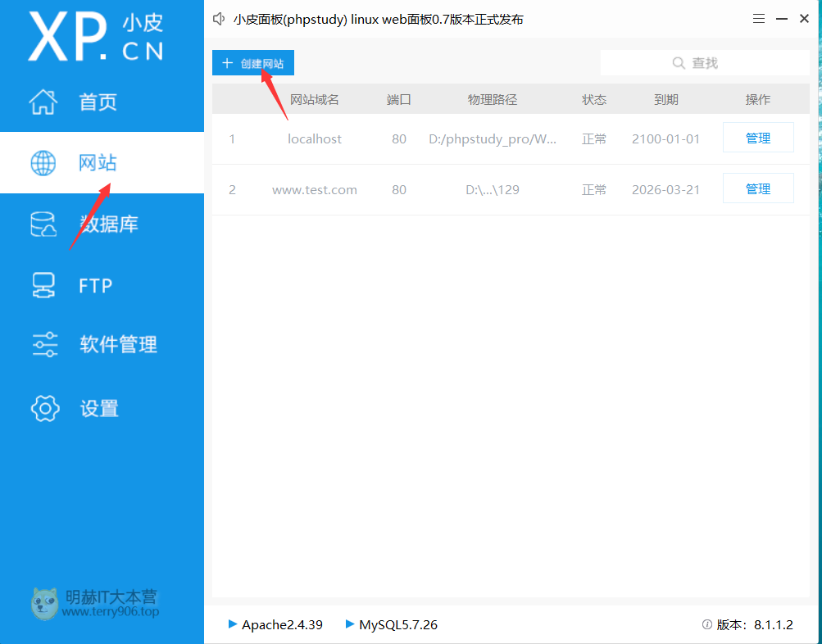Viewport: 822px width, 644px height.
Task: Open the 设置 gear icon
Action: point(45,408)
